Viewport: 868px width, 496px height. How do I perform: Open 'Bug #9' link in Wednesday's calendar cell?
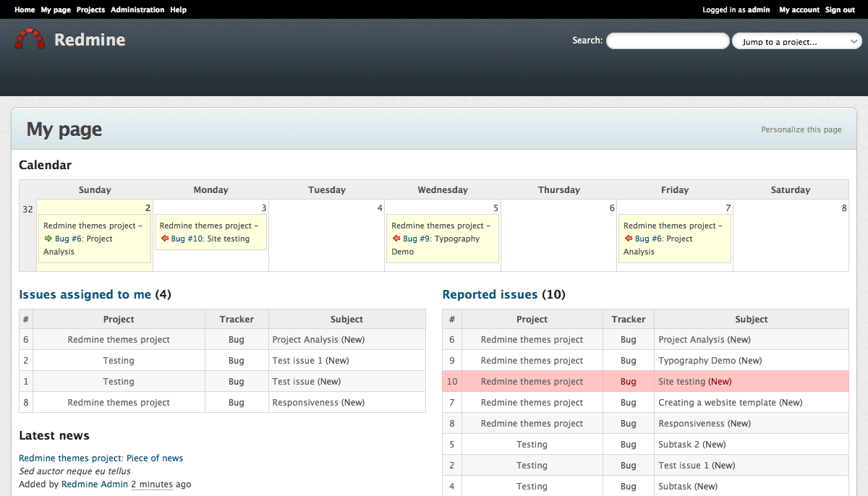coord(416,239)
